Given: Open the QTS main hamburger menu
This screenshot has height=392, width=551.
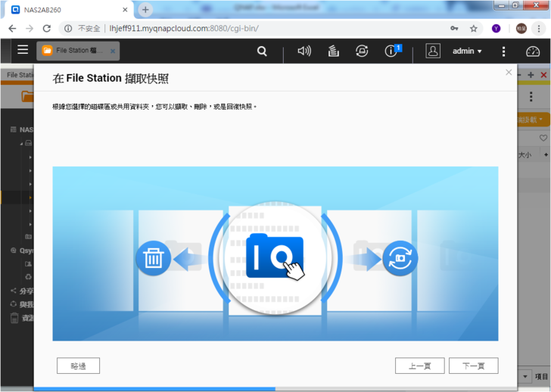Looking at the screenshot, I should [x=23, y=50].
